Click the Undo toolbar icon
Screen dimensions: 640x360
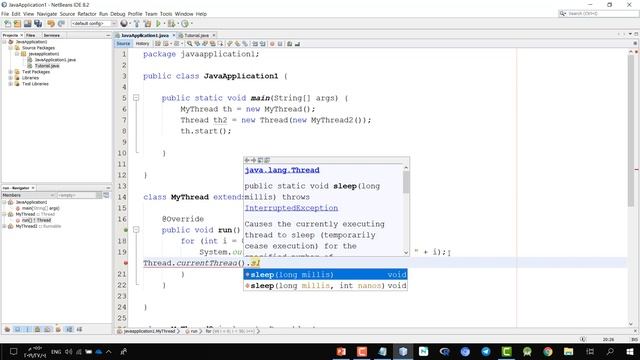pos(51,24)
